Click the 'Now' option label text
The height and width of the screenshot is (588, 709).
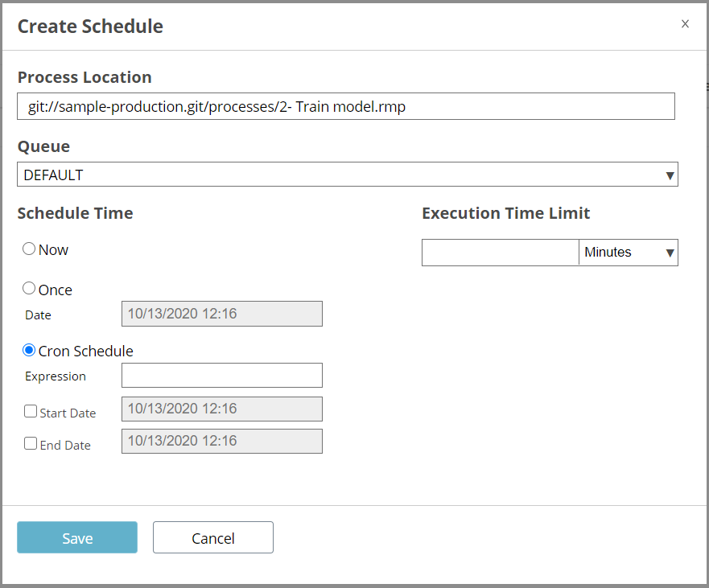click(x=53, y=249)
